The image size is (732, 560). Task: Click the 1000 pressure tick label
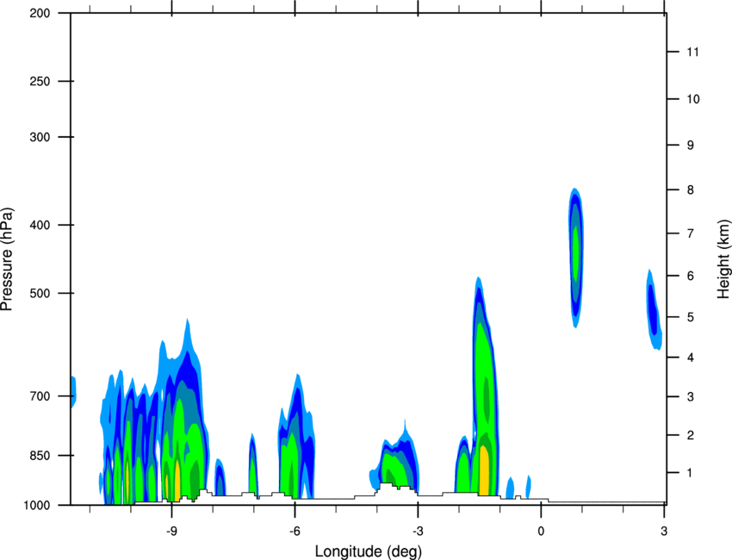click(x=37, y=506)
